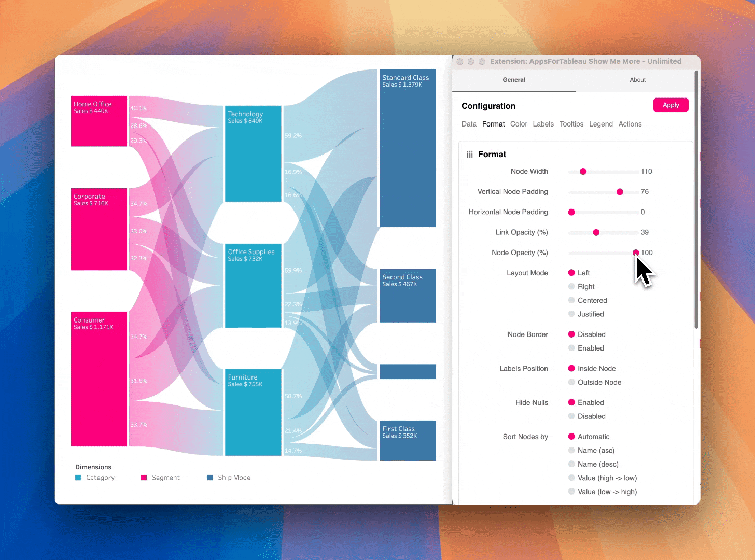Open the Labels configuration tab
755x560 pixels.
pyautogui.click(x=543, y=124)
